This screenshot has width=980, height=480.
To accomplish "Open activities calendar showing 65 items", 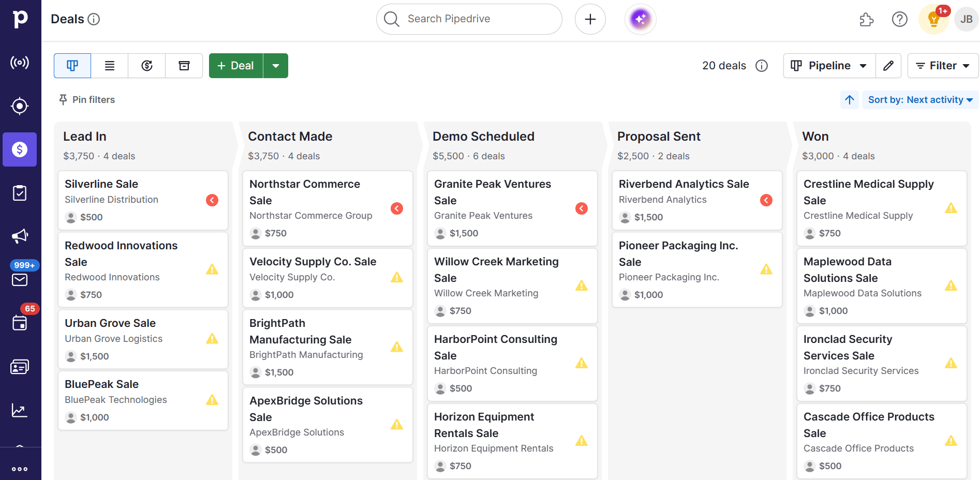I will 20,323.
